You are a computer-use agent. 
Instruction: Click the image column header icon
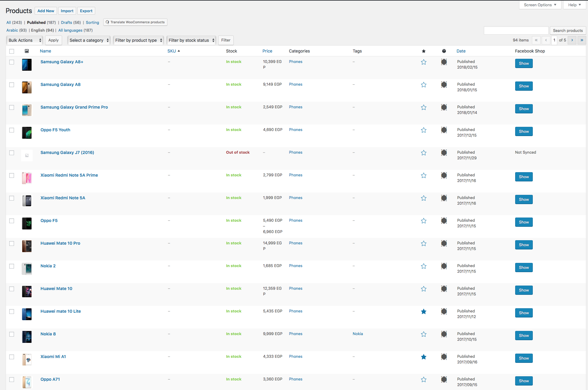27,51
